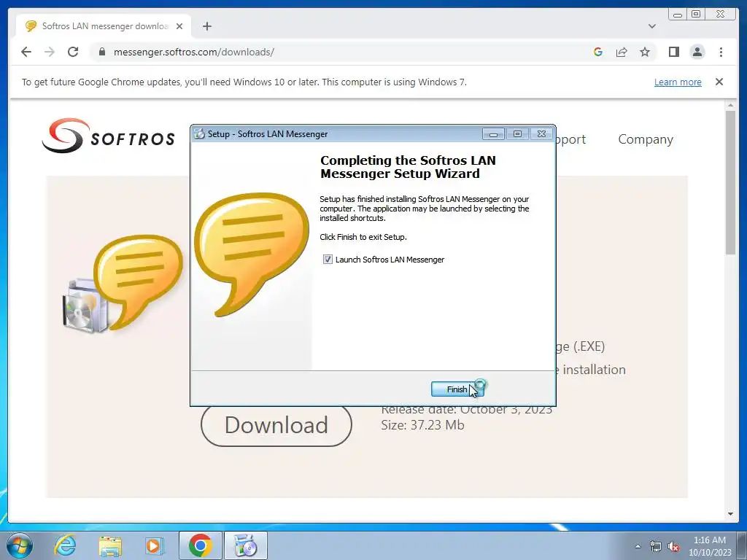Click the installer speech bubble image on webpage
747x560 pixels.
[x=123, y=283]
